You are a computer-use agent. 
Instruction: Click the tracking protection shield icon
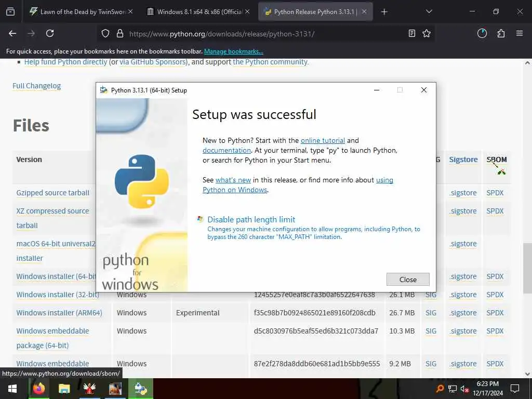pyautogui.click(x=105, y=34)
